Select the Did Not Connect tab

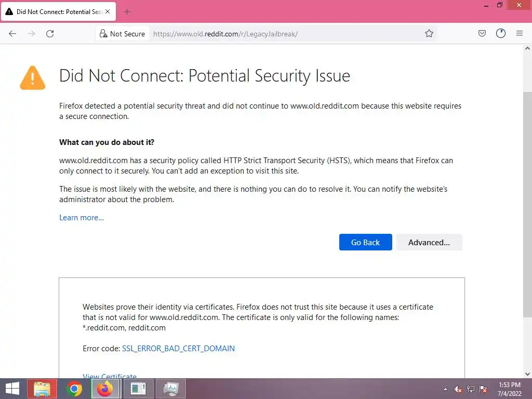click(59, 11)
